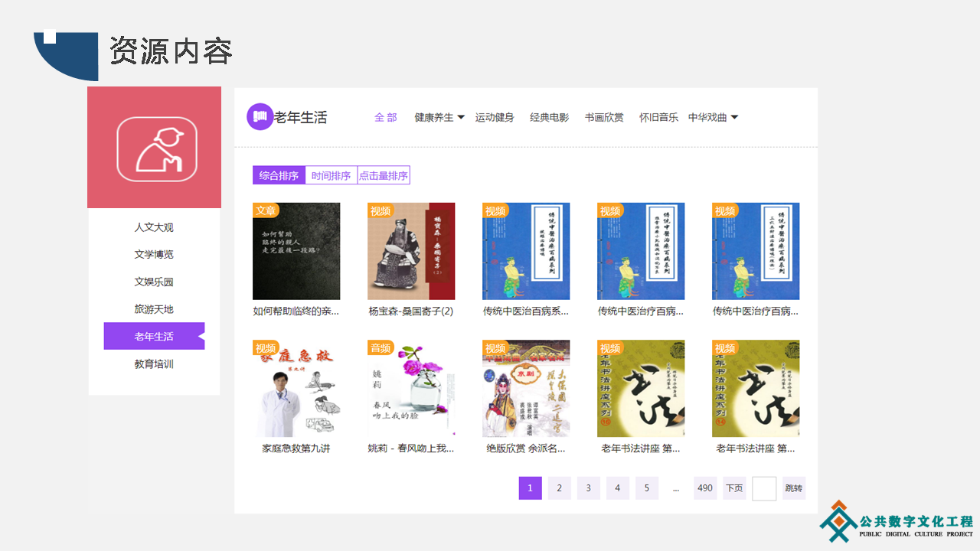Go to page 3
This screenshot has width=980, height=551.
589,488
